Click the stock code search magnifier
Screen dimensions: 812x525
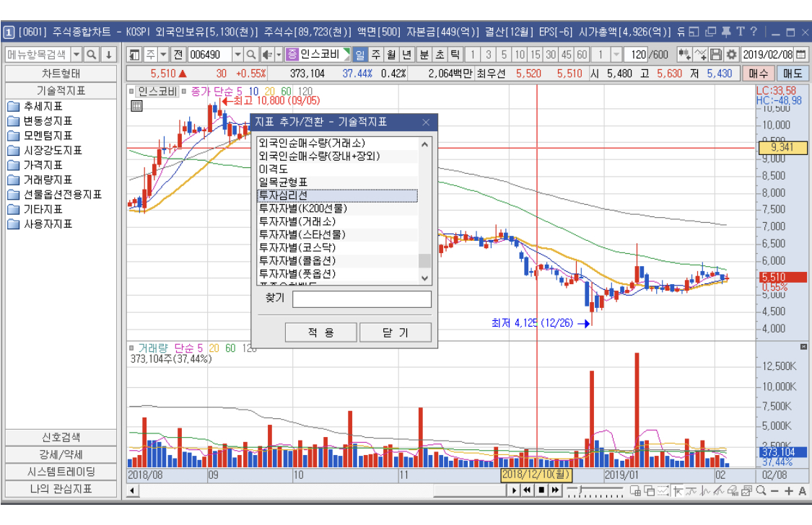click(x=251, y=54)
